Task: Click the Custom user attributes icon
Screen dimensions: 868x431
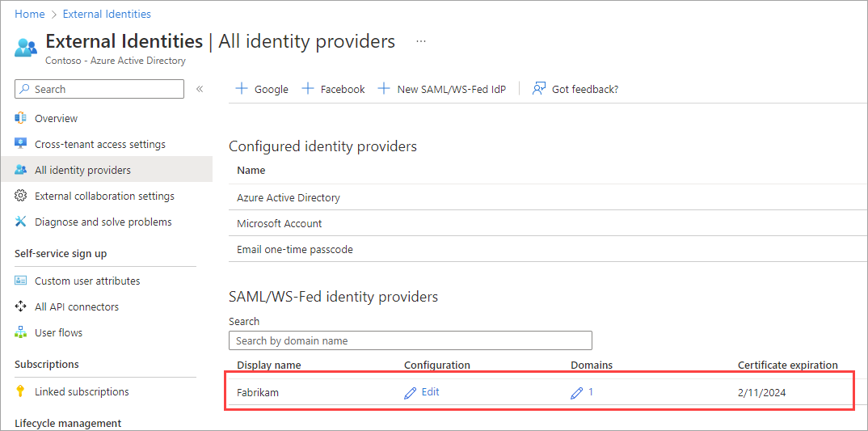Action: (x=21, y=281)
